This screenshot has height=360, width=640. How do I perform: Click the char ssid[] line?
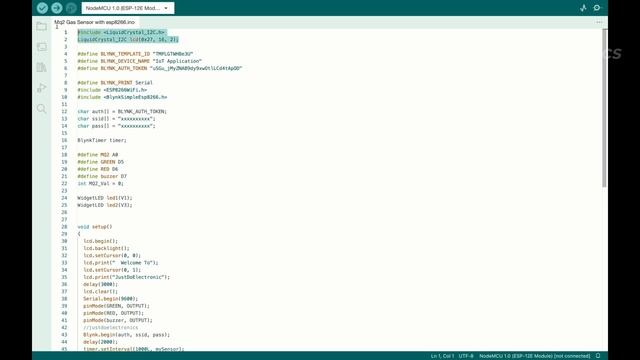point(116,119)
